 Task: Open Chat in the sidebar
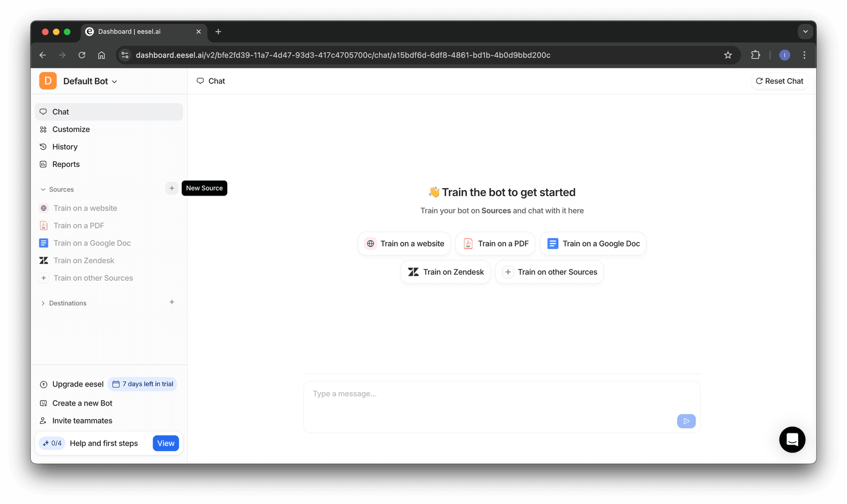point(109,112)
